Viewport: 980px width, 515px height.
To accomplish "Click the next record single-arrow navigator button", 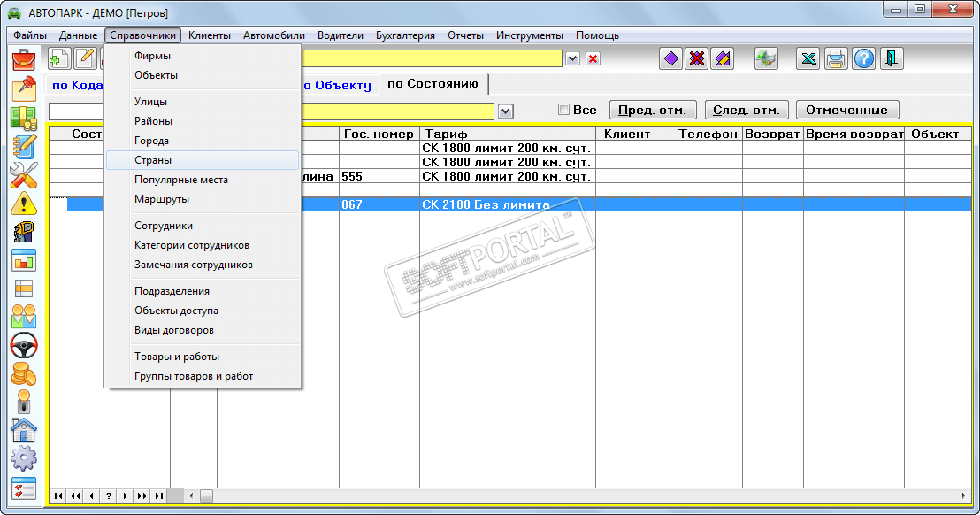I will tap(125, 496).
